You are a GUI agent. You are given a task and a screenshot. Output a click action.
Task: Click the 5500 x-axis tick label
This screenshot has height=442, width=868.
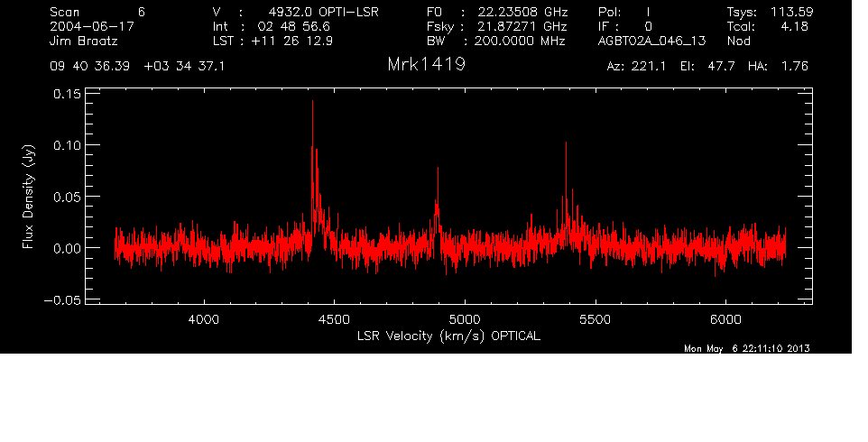[x=596, y=319]
